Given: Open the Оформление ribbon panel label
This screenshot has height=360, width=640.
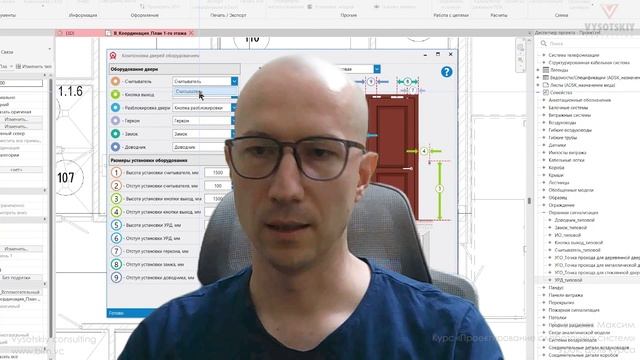Looking at the screenshot, I should pyautogui.click(x=144, y=15).
